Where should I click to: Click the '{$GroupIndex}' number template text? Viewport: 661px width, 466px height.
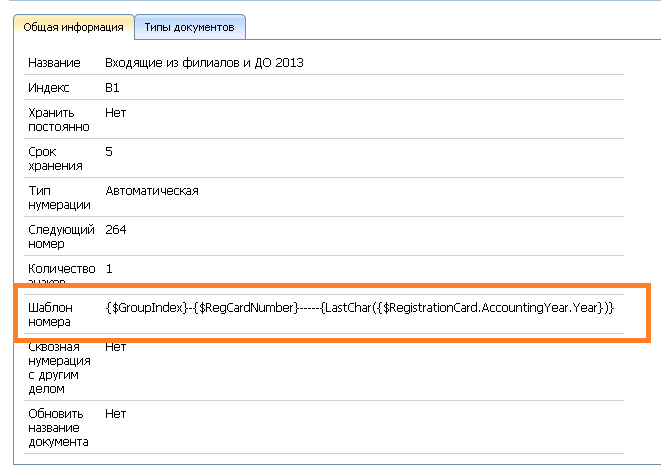click(145, 308)
